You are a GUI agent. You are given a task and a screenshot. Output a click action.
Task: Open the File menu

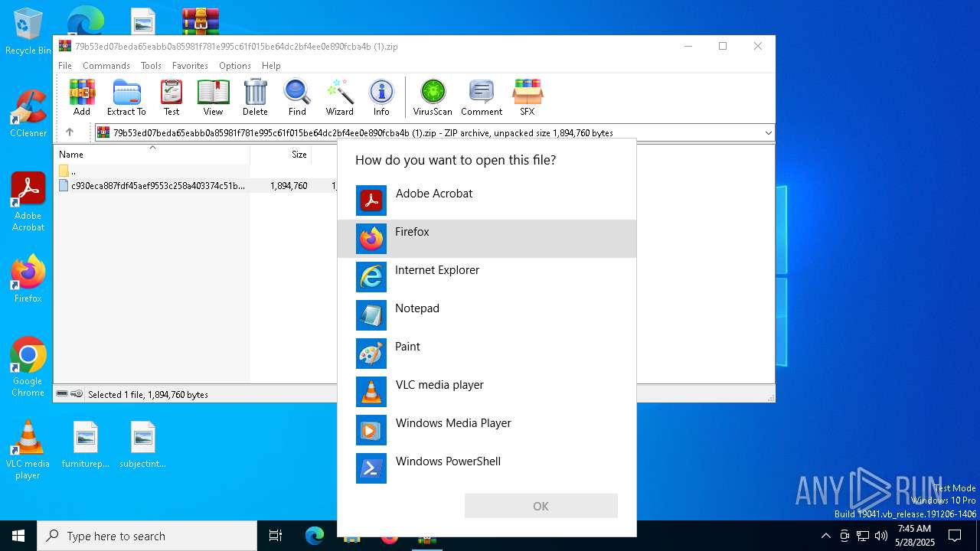tap(65, 66)
